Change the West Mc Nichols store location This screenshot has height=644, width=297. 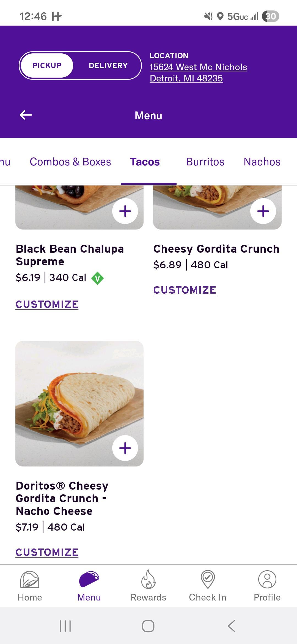pos(198,73)
